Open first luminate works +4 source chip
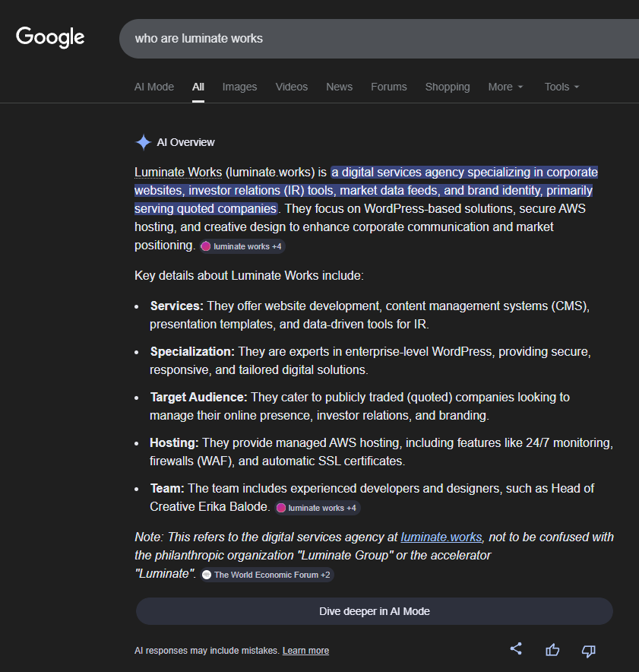This screenshot has width=639, height=672. [242, 246]
